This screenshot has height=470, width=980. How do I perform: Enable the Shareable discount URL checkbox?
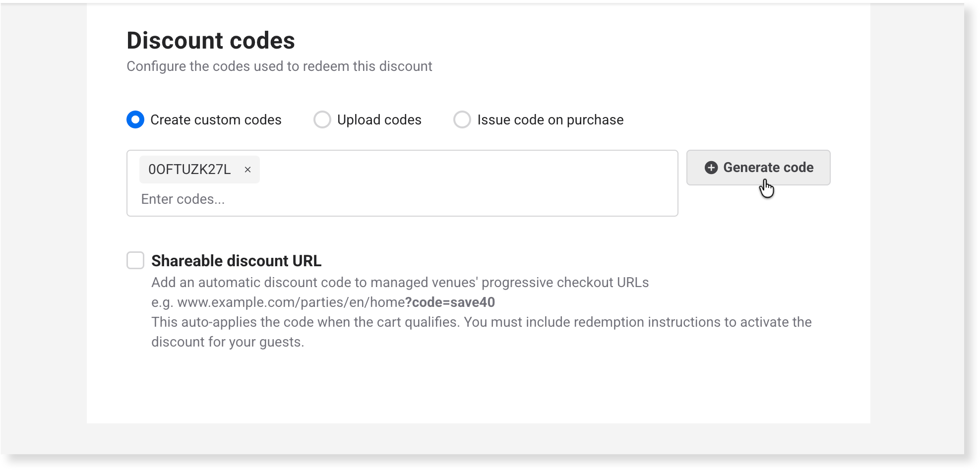click(x=135, y=260)
